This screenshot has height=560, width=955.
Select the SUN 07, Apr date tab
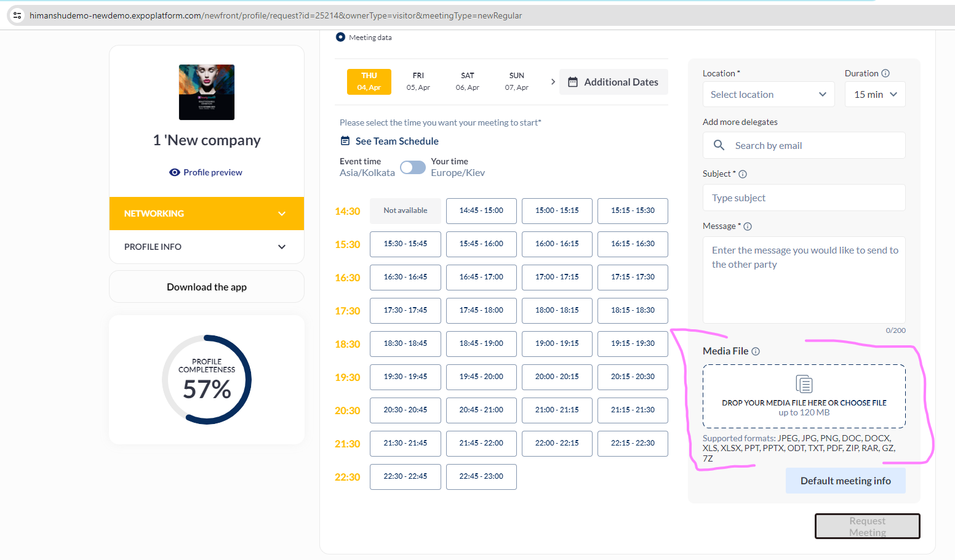[516, 81]
